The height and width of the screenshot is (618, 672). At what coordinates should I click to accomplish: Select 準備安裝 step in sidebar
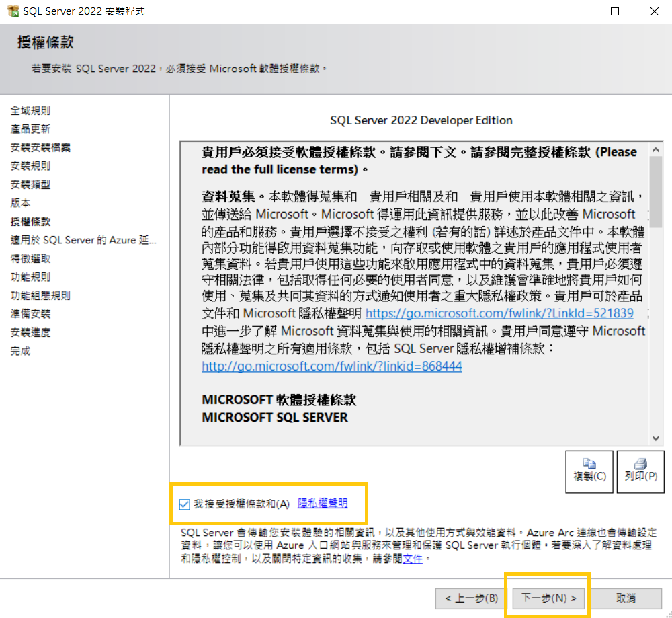[x=30, y=314]
